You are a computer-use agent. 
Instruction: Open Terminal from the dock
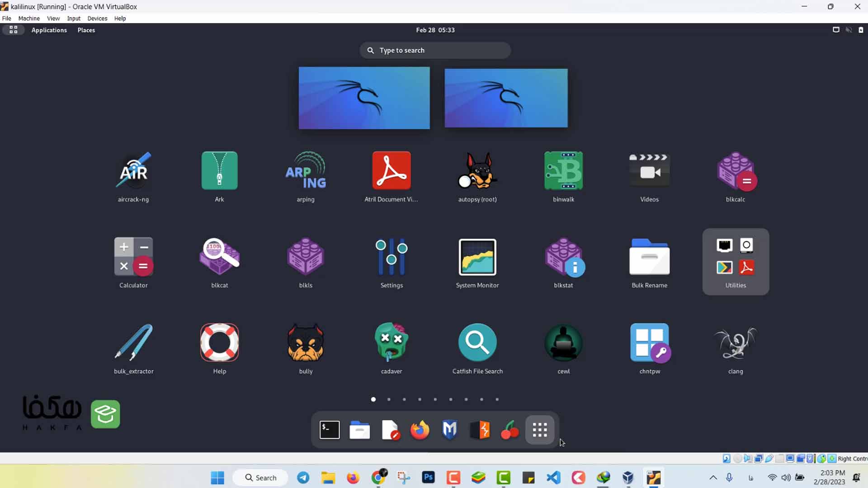330,430
